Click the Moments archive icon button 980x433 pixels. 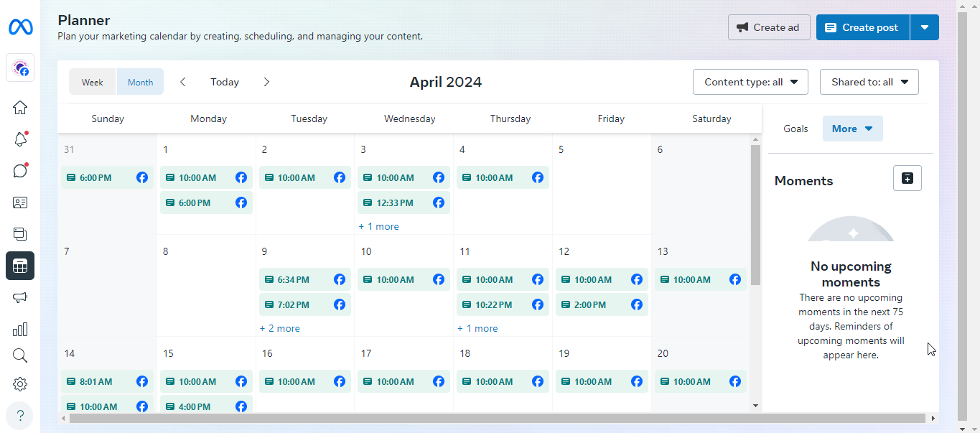point(907,178)
